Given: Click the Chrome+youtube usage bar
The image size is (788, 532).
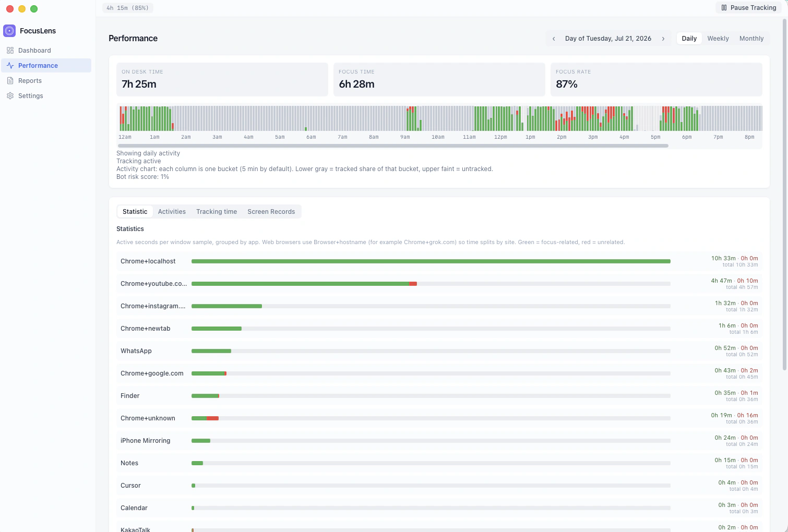Looking at the screenshot, I should [x=431, y=284].
